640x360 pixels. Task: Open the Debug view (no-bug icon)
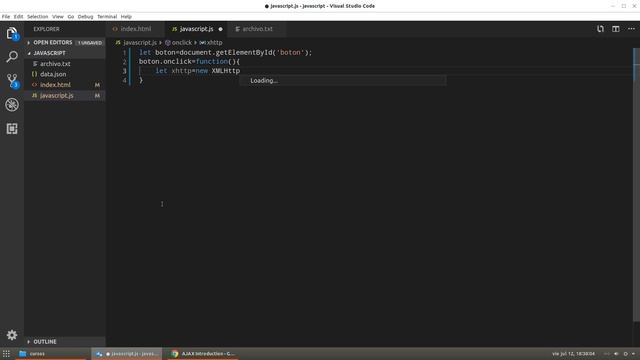coord(12,104)
